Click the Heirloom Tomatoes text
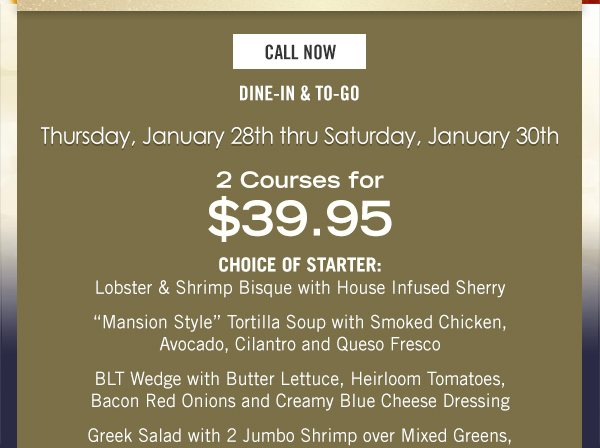The height and width of the screenshot is (448, 600). point(428,379)
